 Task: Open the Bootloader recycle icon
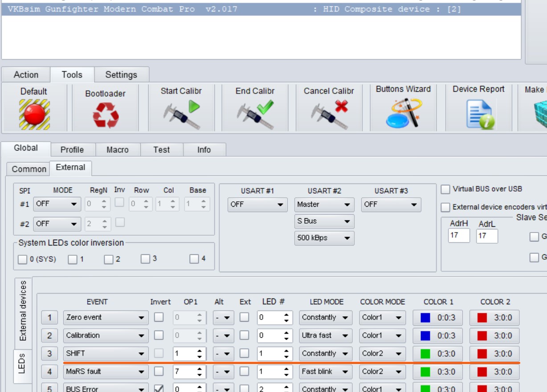tap(106, 115)
